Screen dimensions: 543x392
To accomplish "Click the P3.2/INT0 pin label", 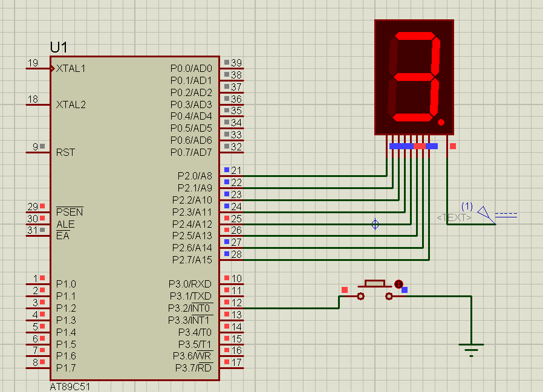I will coord(190,307).
